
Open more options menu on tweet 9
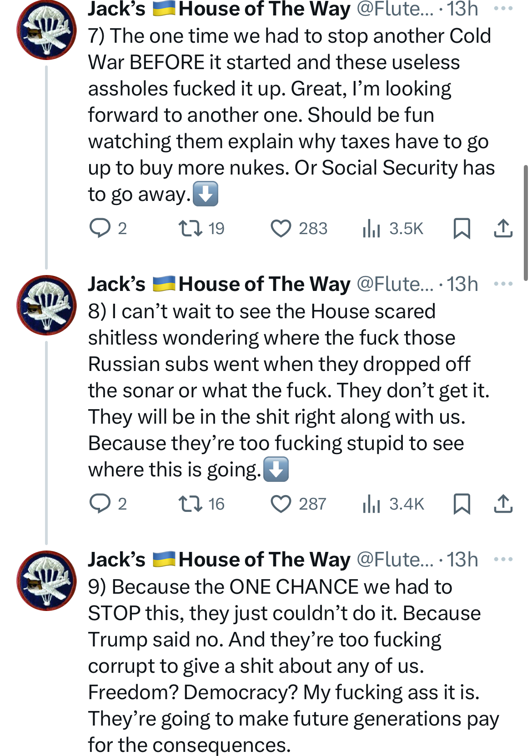point(503,560)
